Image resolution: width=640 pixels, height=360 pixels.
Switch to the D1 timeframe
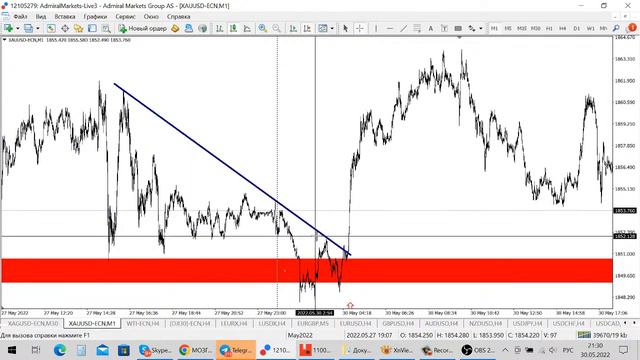[x=577, y=28]
